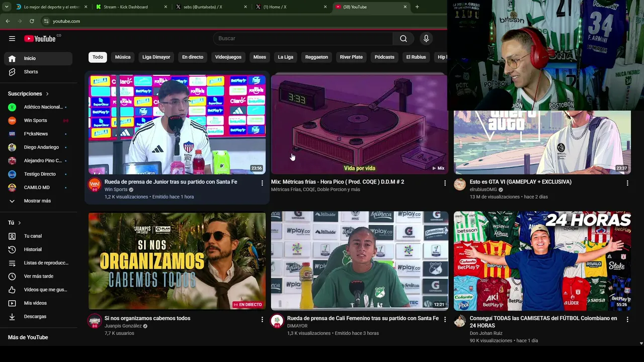The width and height of the screenshot is (644, 362).
Task: Filter by the Pódcasts chip
Action: pos(384,57)
